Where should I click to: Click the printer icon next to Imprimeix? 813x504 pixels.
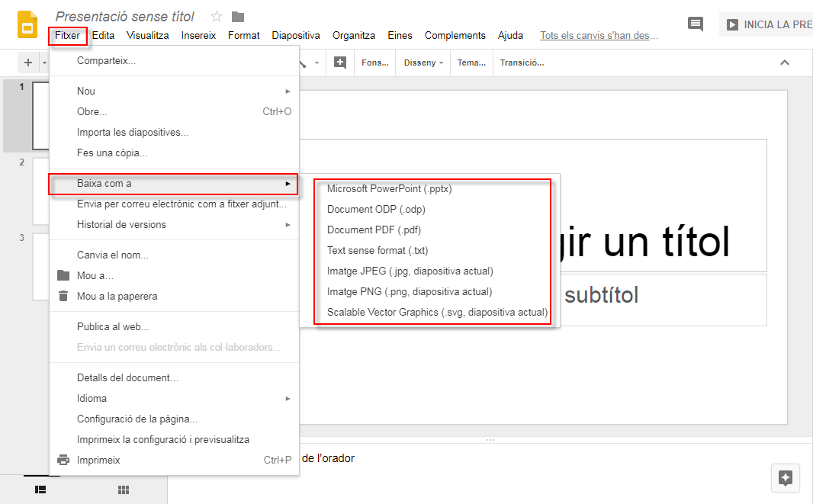(x=63, y=460)
